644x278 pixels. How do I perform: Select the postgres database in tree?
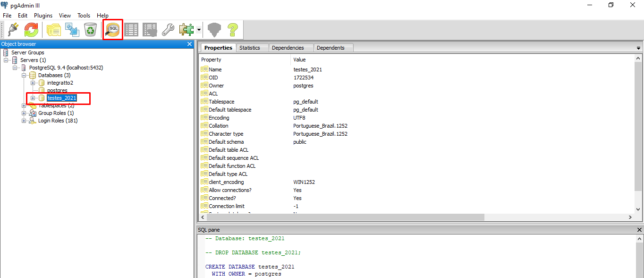[x=57, y=90]
